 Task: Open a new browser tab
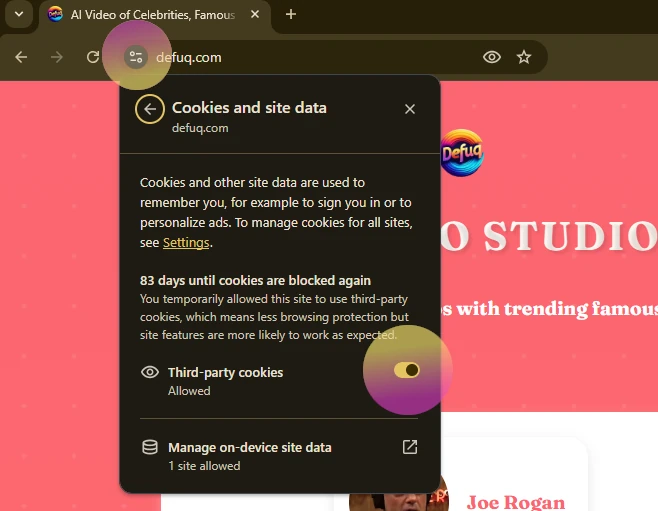(x=291, y=14)
